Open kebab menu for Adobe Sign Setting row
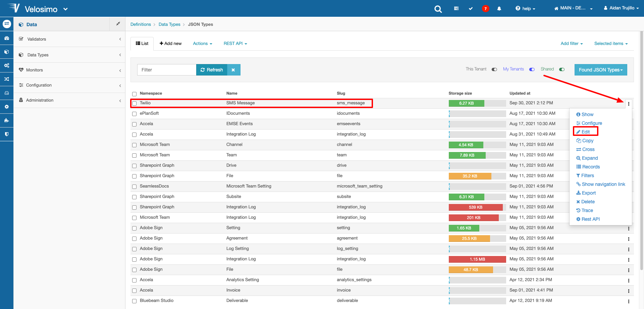 click(629, 228)
